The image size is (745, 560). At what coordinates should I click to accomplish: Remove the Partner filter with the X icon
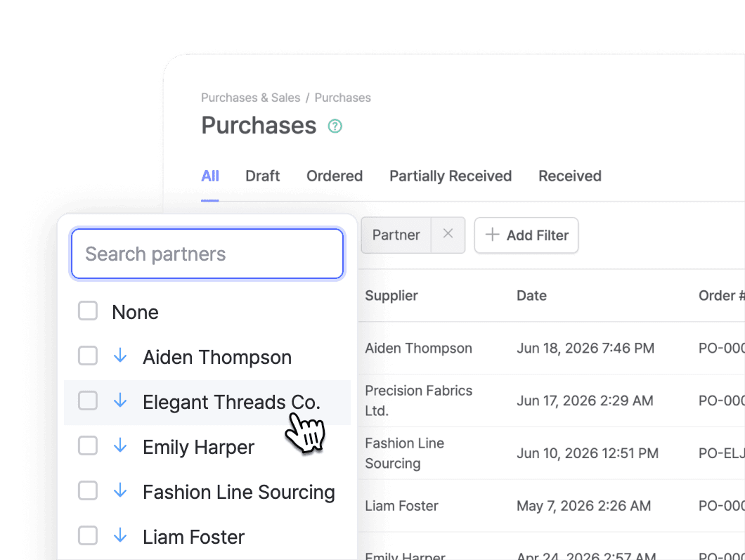(x=448, y=234)
